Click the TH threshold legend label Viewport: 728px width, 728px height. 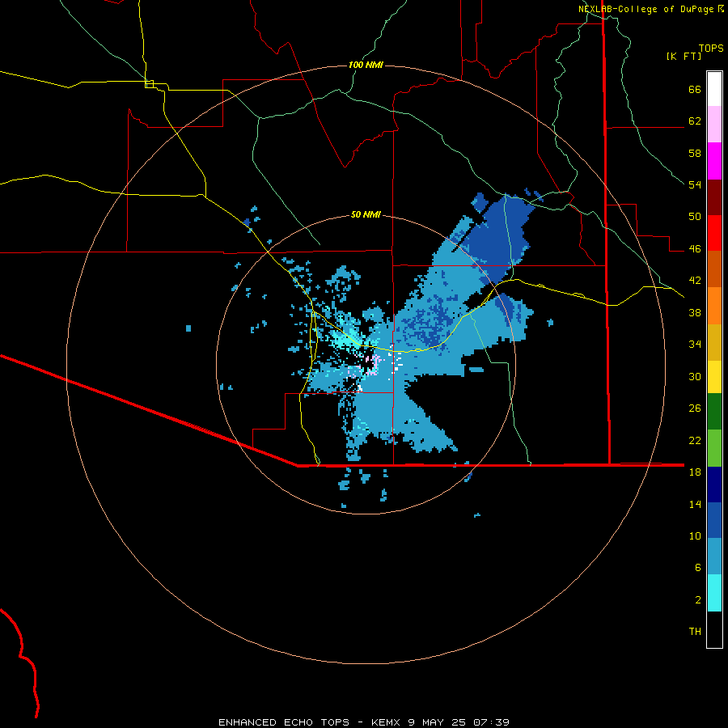pos(695,632)
